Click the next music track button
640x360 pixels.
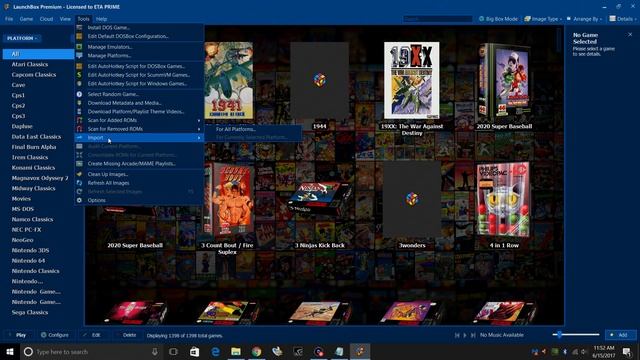tap(473, 335)
